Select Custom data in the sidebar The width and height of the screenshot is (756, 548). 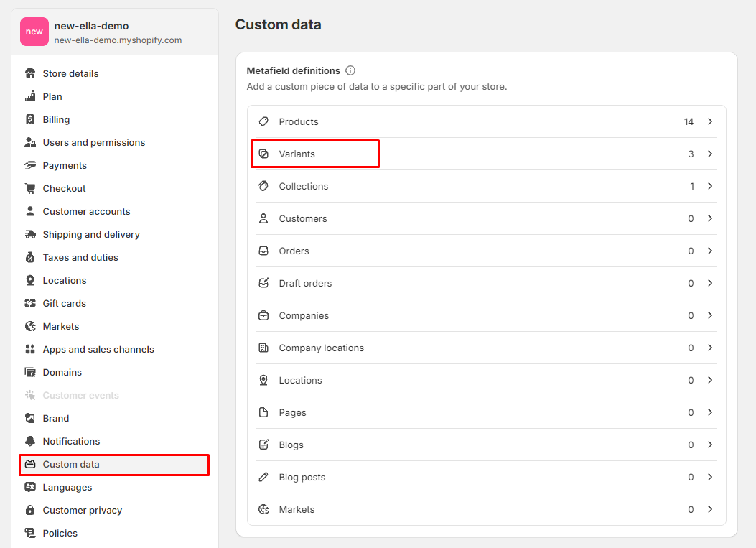[x=71, y=464]
